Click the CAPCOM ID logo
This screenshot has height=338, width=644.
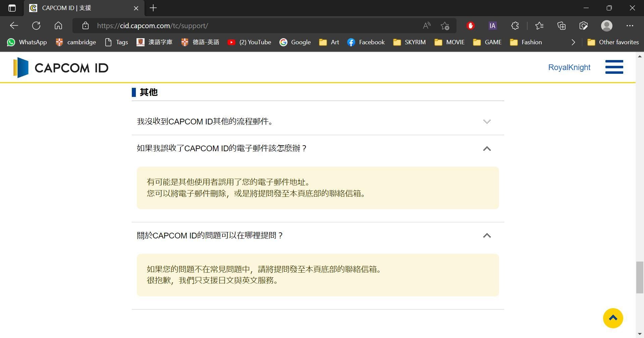[61, 68]
